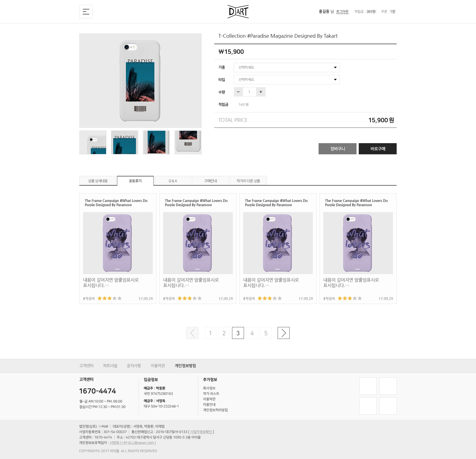Select page 4 in pagination
The height and width of the screenshot is (459, 476).
(252, 333)
